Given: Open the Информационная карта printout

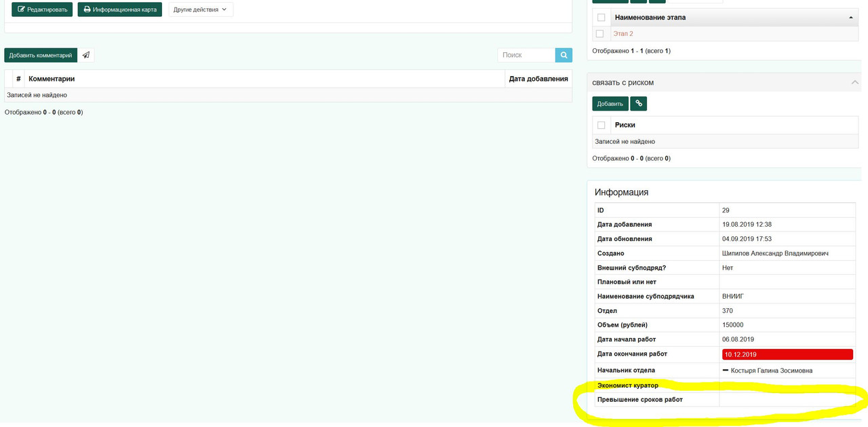Looking at the screenshot, I should point(120,10).
